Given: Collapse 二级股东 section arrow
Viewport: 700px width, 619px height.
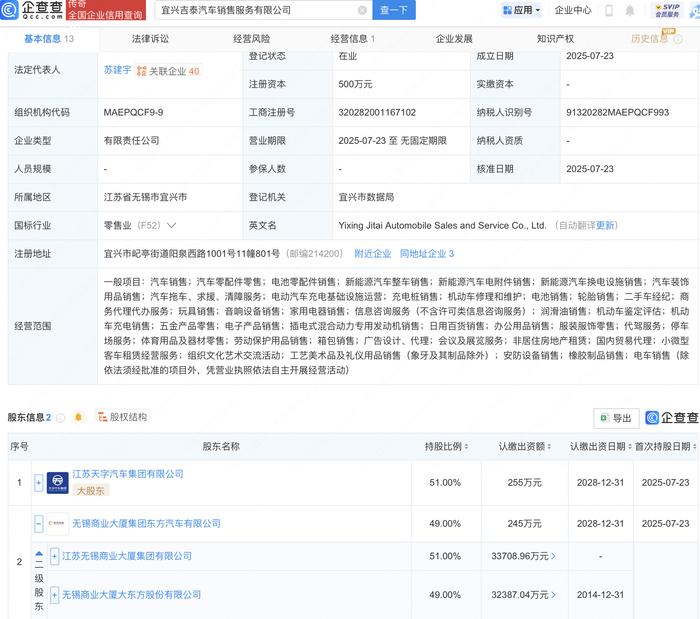Looking at the screenshot, I should point(39,554).
